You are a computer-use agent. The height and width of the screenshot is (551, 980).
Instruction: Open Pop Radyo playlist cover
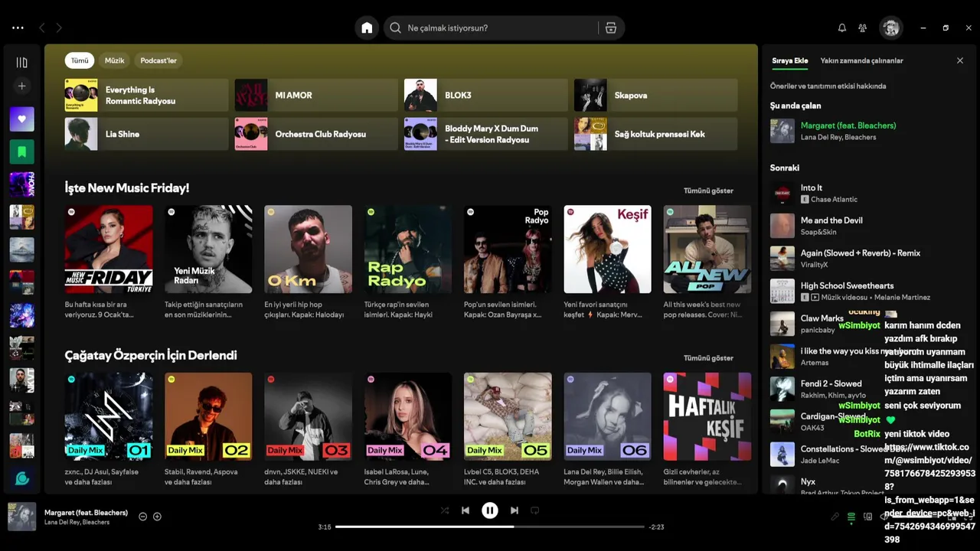[508, 249]
